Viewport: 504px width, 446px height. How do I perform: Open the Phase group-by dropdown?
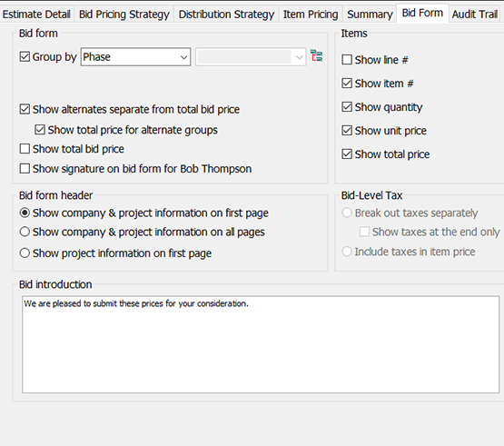[x=135, y=57]
